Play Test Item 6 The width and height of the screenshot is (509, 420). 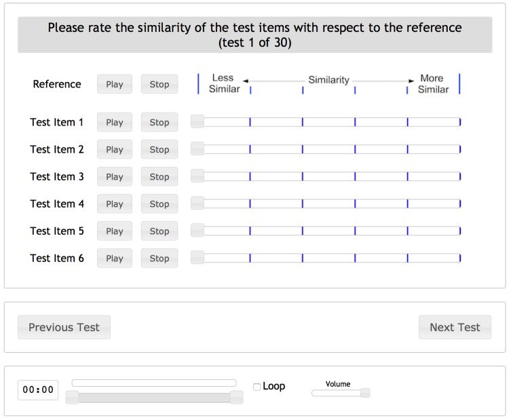(x=115, y=259)
